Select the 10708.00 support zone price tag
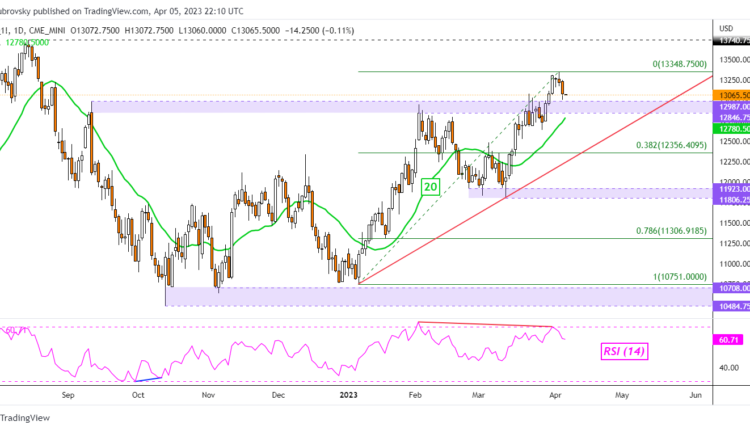The width and height of the screenshot is (750, 430). click(731, 288)
